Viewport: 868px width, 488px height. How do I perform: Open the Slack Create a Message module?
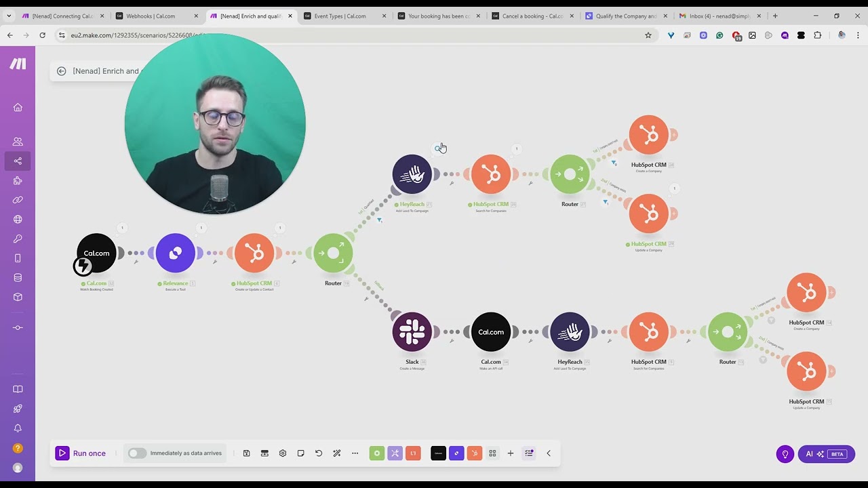pyautogui.click(x=412, y=332)
